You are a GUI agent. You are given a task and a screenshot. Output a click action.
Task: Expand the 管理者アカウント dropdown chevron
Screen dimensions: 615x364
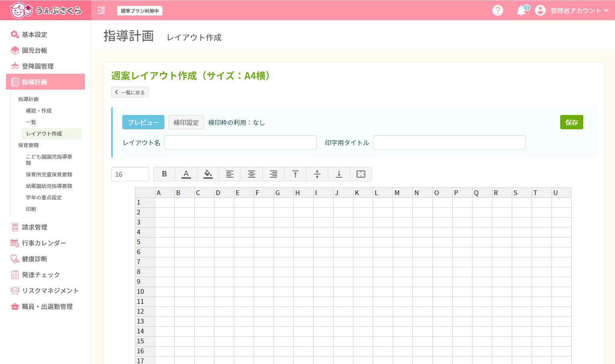point(606,10)
